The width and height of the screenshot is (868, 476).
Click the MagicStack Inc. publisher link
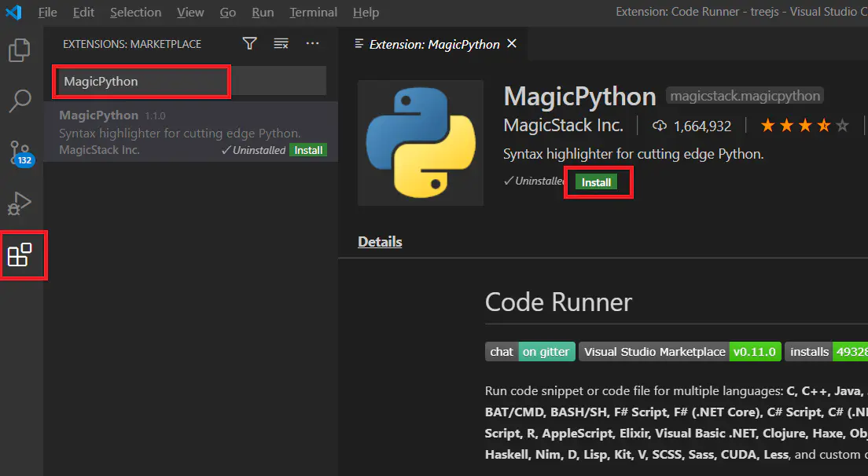tap(563, 126)
